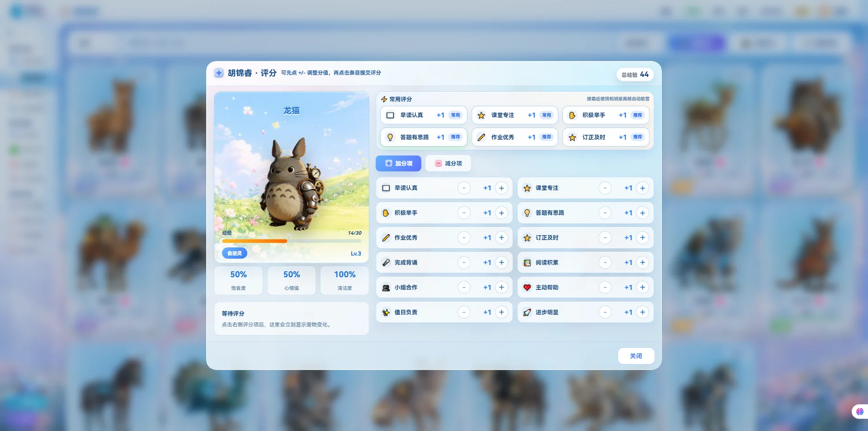Decrease the 进步明显 score value
This screenshot has width=868, height=431.
[x=605, y=313]
